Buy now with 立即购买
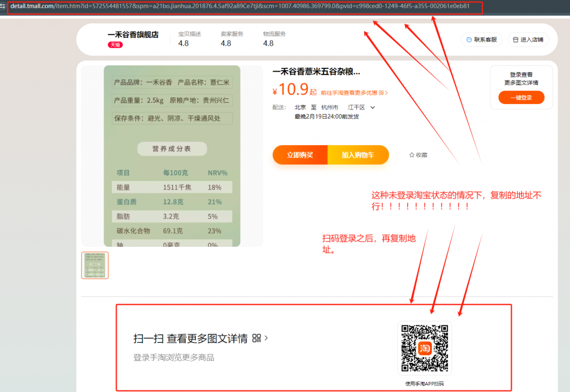The image size is (570, 392). tap(300, 155)
